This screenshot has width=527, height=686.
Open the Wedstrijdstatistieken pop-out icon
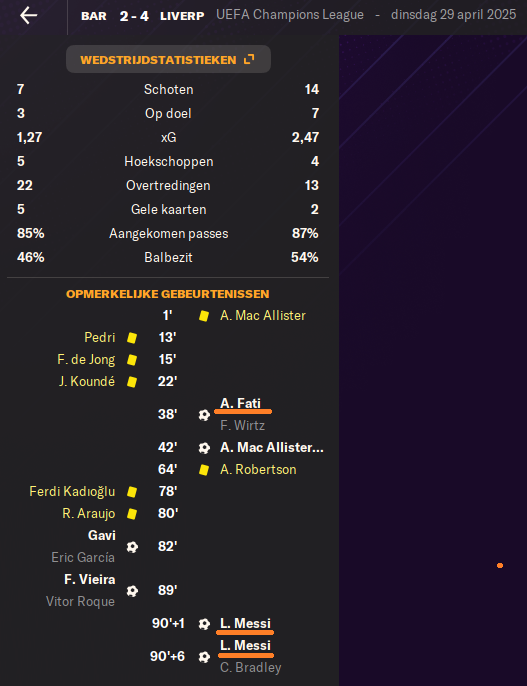click(x=249, y=60)
